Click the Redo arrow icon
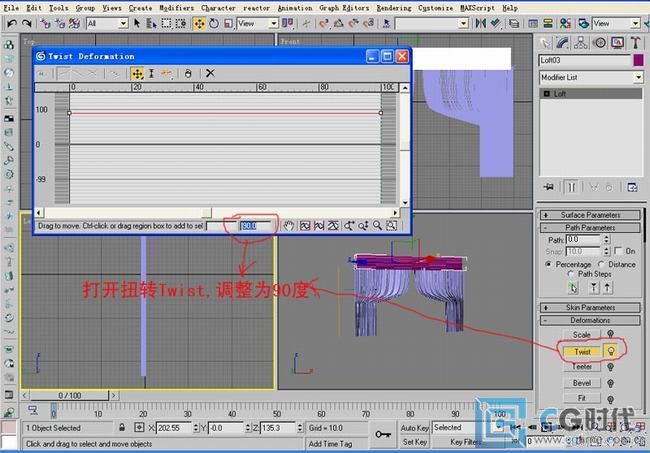This screenshot has width=650, height=453. (x=27, y=24)
